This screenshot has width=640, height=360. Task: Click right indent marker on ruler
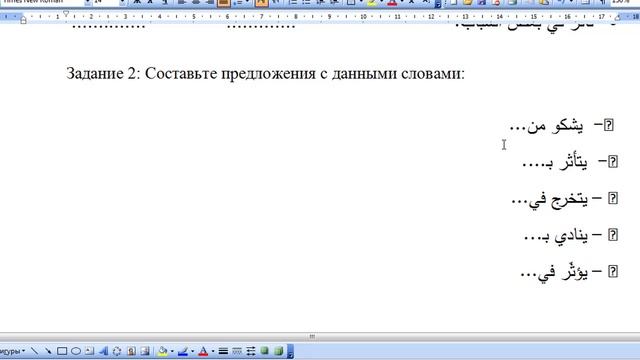coord(618,18)
